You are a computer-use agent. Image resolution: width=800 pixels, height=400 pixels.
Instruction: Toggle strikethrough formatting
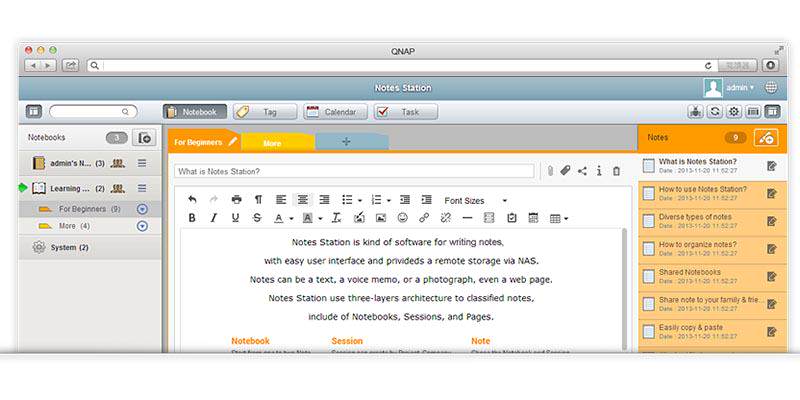[x=257, y=218]
